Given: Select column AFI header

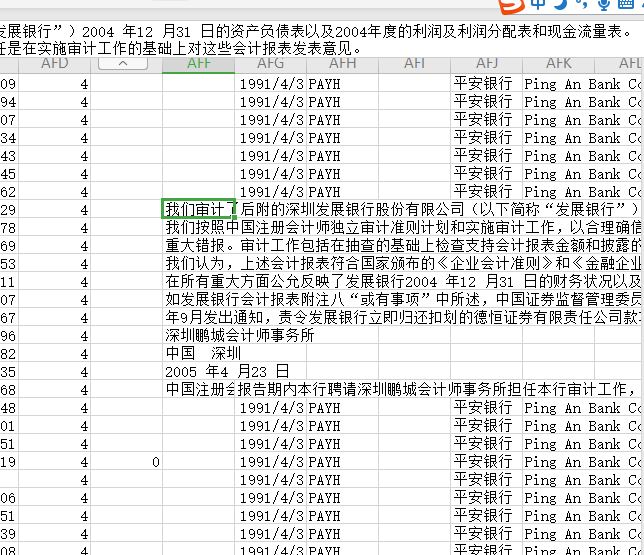Looking at the screenshot, I should pyautogui.click(x=414, y=64).
